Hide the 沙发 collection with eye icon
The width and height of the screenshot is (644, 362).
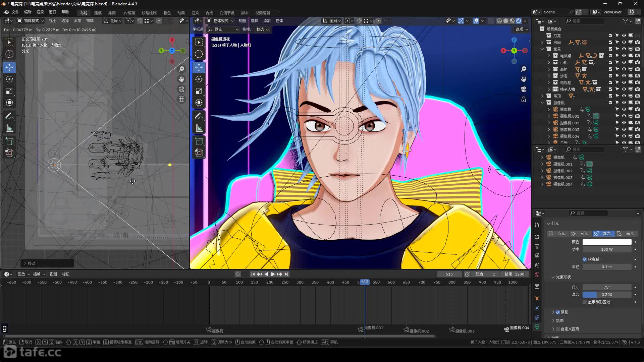click(624, 76)
